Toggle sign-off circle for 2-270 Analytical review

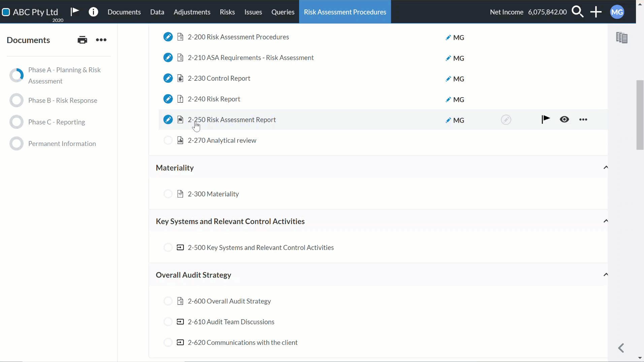pos(168,140)
